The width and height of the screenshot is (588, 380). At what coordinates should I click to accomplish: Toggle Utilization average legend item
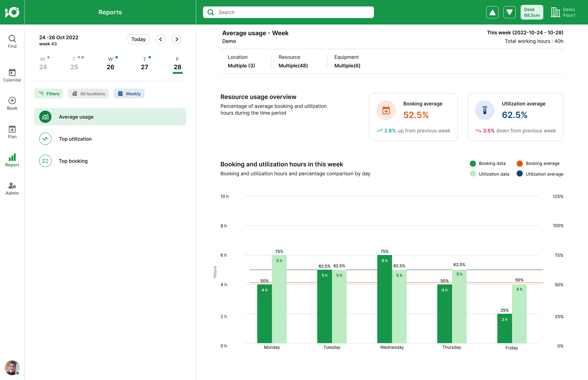540,174
